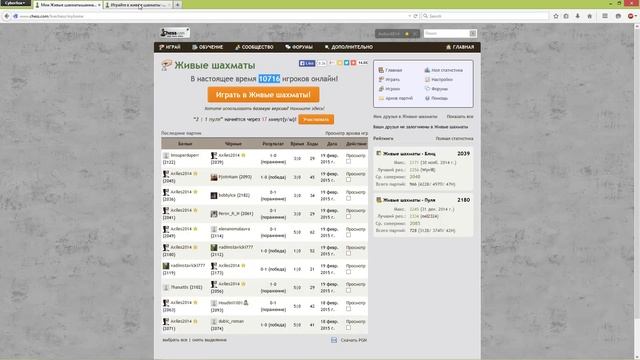The image size is (640, 360).
Task: Open the ИГРАЙ menu in navigation bar
Action: coord(170,47)
